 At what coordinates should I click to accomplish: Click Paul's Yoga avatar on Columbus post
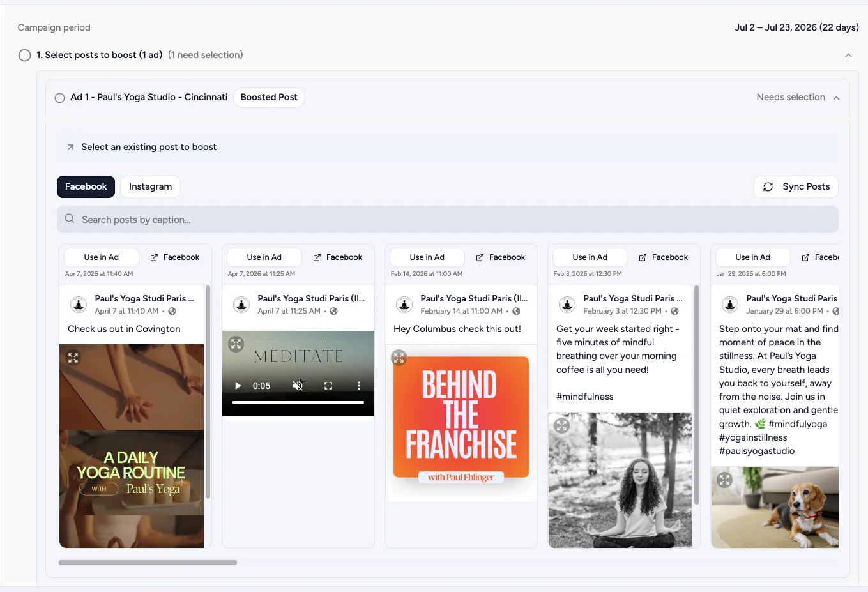(x=404, y=305)
